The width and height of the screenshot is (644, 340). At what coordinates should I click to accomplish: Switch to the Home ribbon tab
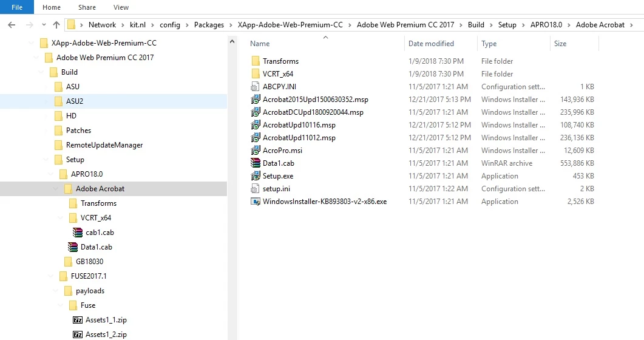click(52, 7)
